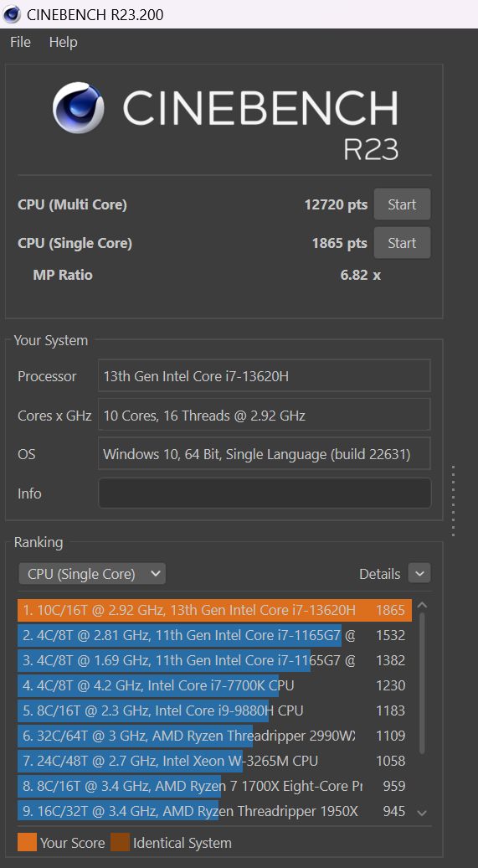This screenshot has width=478, height=868.
Task: Click the ranking list scroll up arrow
Action: click(x=422, y=606)
